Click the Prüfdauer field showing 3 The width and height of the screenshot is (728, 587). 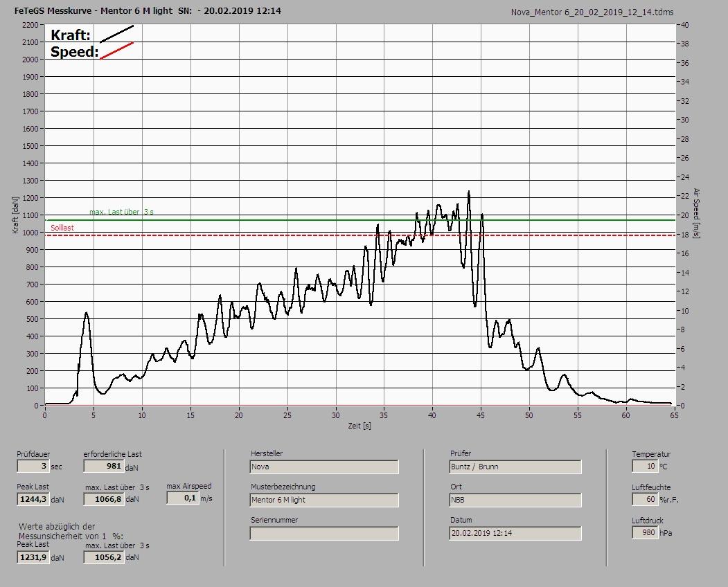(33, 466)
